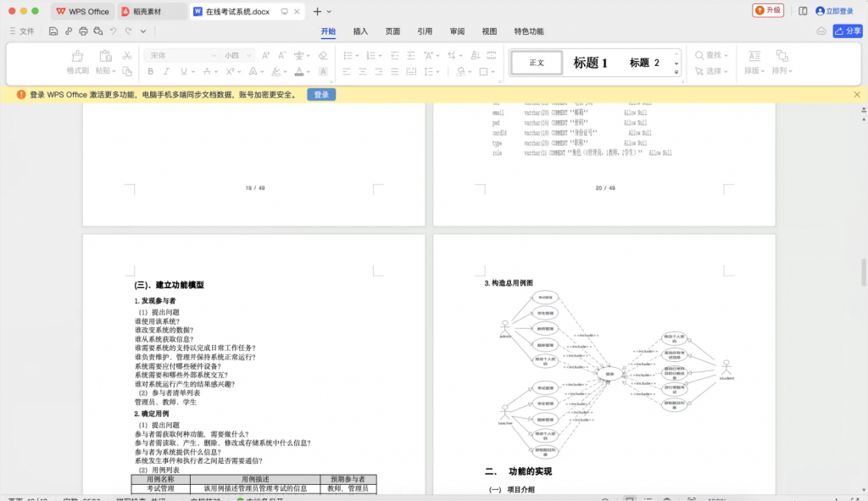Open the font size dropdown
The width and height of the screenshot is (868, 501).
click(x=248, y=55)
